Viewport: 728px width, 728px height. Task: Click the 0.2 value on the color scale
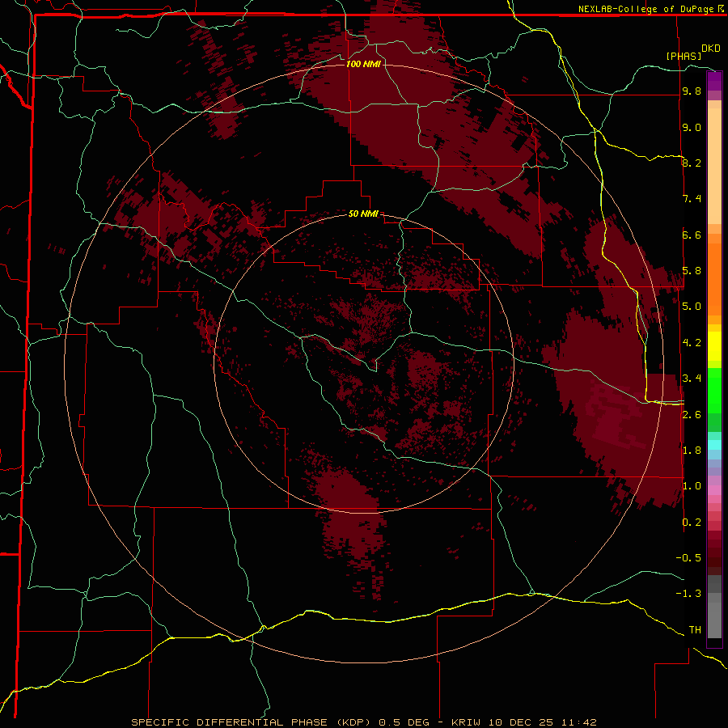coord(692,523)
